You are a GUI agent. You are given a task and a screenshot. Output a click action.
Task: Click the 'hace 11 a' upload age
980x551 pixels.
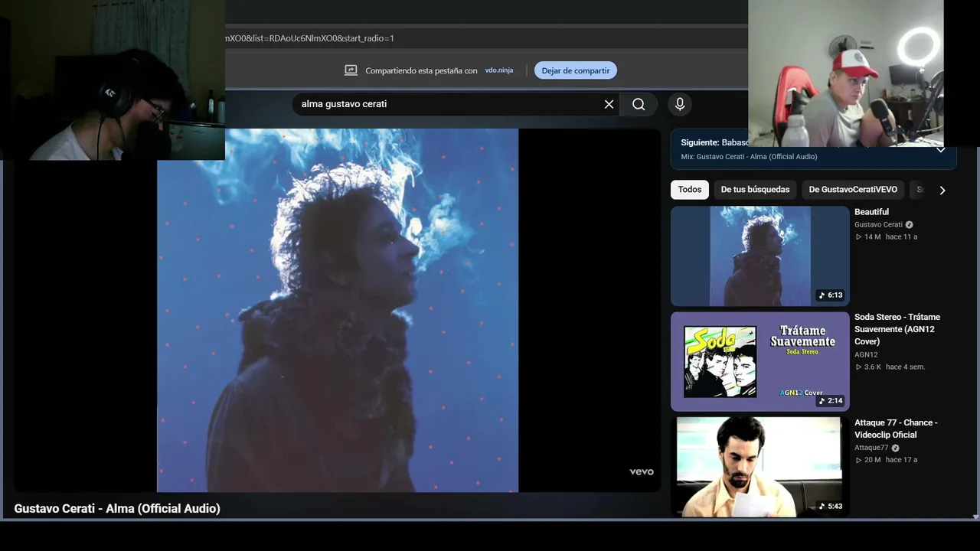[x=901, y=237]
